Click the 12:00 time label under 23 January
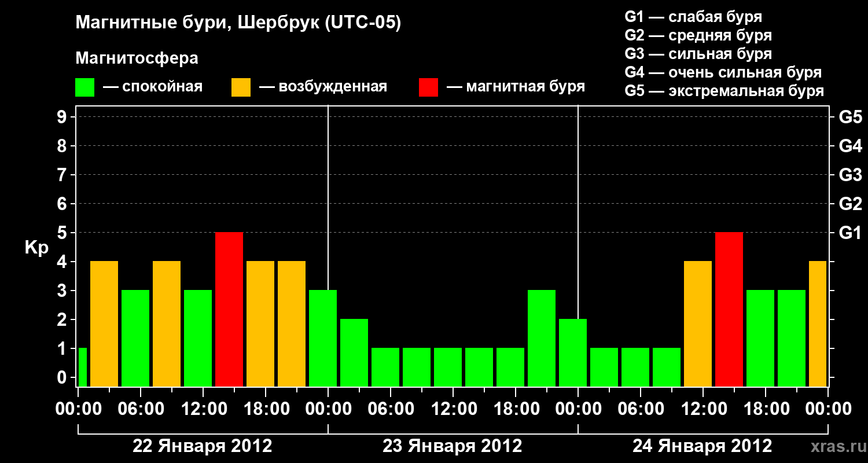 453,409
